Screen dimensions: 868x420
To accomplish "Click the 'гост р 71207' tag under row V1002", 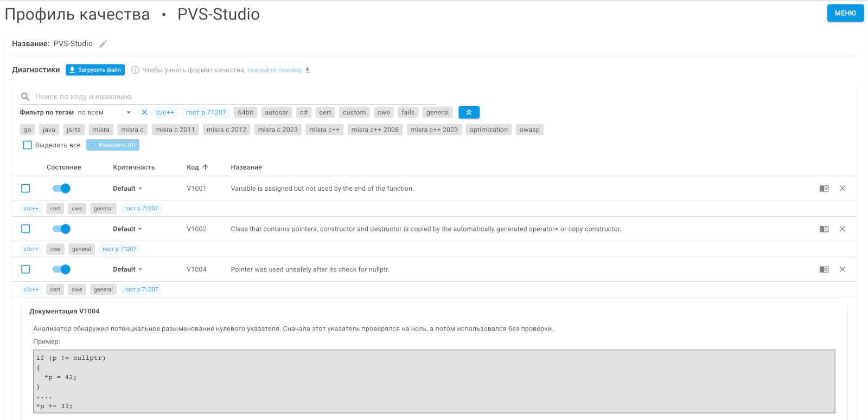I will 119,249.
